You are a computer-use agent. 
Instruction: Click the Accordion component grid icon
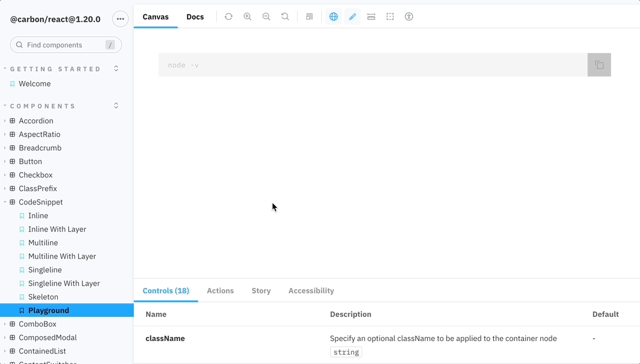pyautogui.click(x=12, y=121)
